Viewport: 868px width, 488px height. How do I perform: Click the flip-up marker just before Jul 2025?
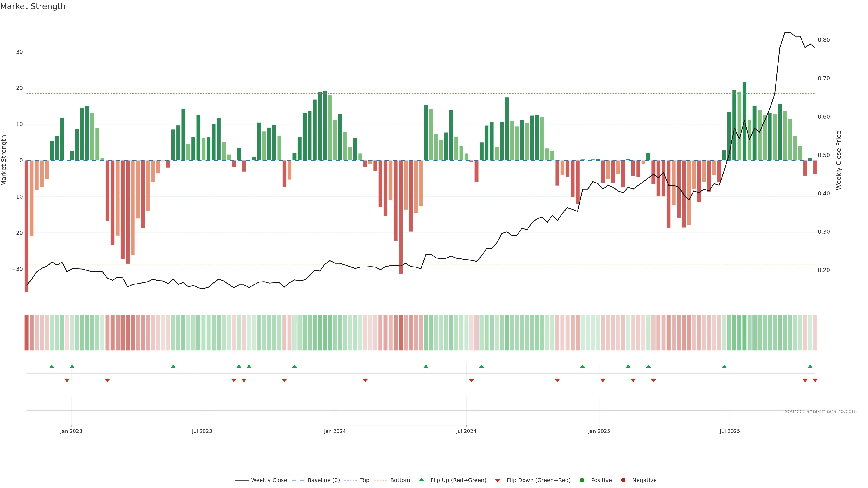tap(724, 366)
